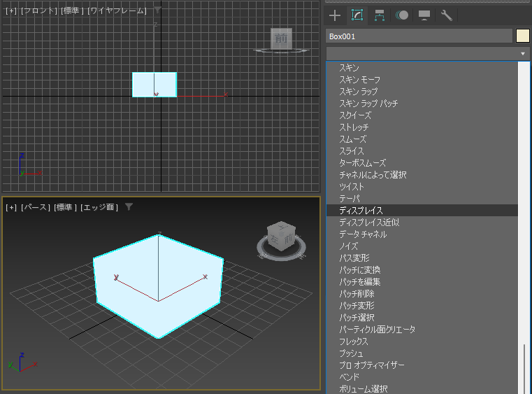The image size is (532, 394).
Task: Open the [パース] view label menu
Action: [35, 207]
